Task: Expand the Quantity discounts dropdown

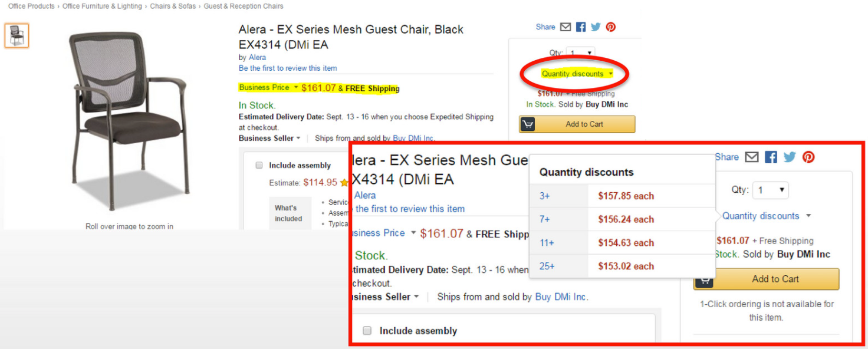Action: coord(576,74)
